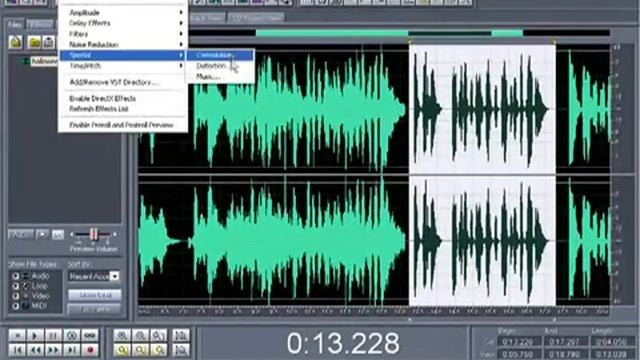Screen dimensions: 640x360
Task: Click the left arrow of Preview Volume slider
Action: pos(72,234)
